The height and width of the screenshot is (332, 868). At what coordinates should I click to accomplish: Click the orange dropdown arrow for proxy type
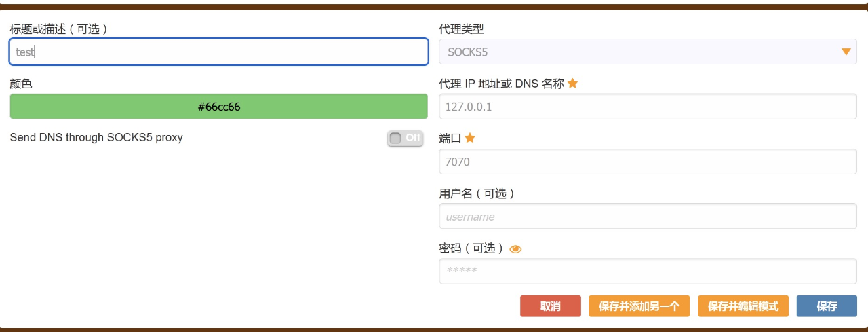coord(846,52)
